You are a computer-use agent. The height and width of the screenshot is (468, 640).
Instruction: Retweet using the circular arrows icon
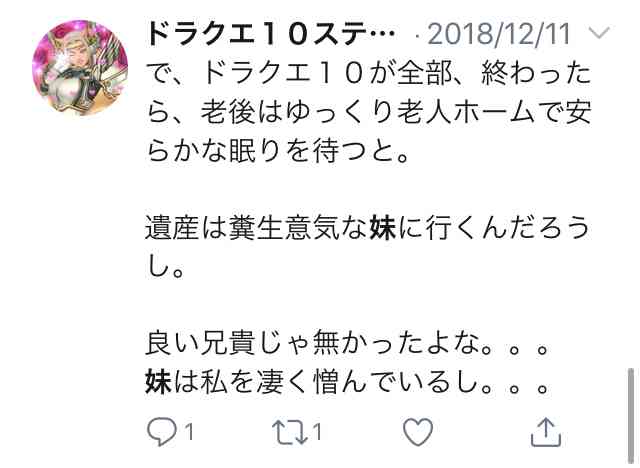[290, 432]
